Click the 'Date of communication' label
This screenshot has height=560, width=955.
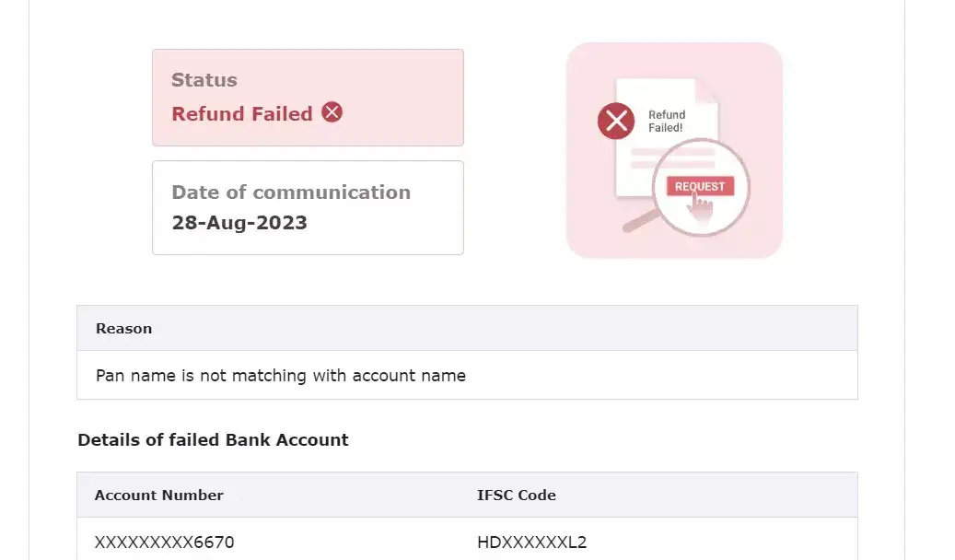(291, 192)
